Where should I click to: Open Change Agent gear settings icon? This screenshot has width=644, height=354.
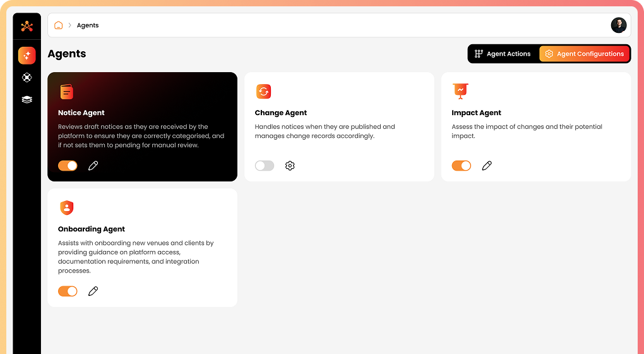pyautogui.click(x=290, y=166)
